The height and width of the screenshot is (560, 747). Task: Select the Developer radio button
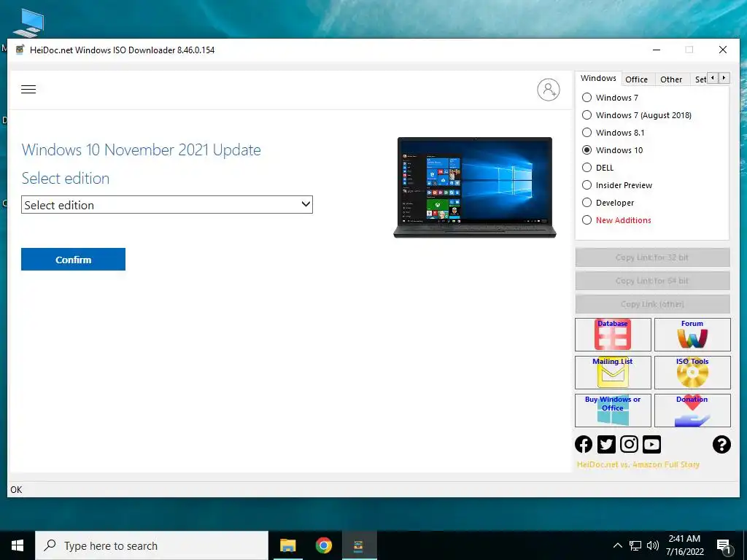tap(587, 203)
